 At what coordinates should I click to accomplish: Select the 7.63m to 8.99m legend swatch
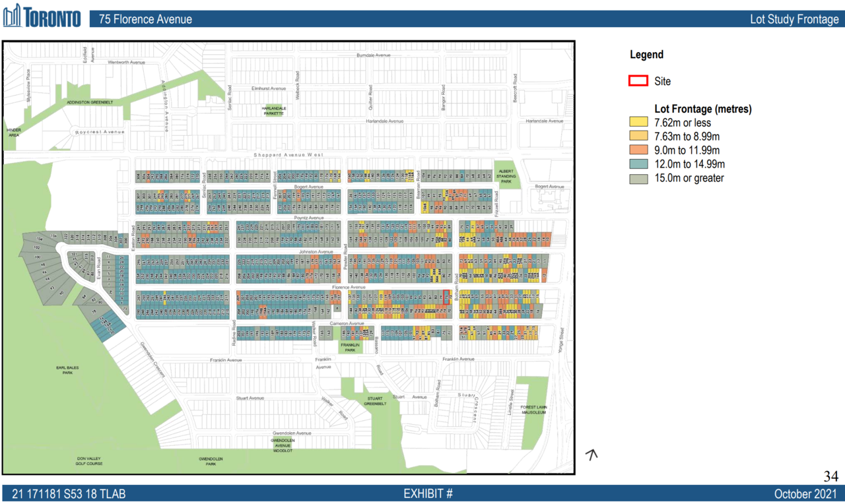(x=638, y=137)
